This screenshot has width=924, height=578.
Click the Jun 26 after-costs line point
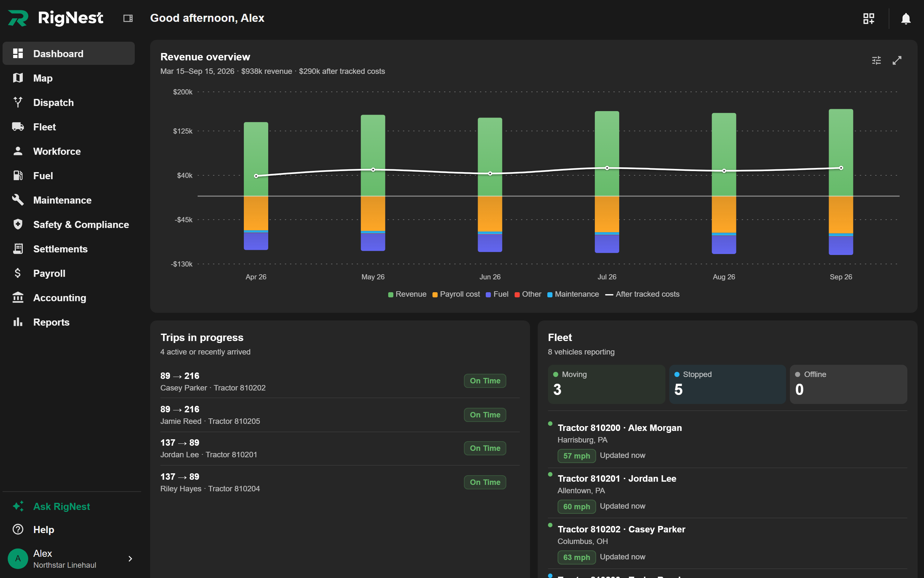coord(490,173)
